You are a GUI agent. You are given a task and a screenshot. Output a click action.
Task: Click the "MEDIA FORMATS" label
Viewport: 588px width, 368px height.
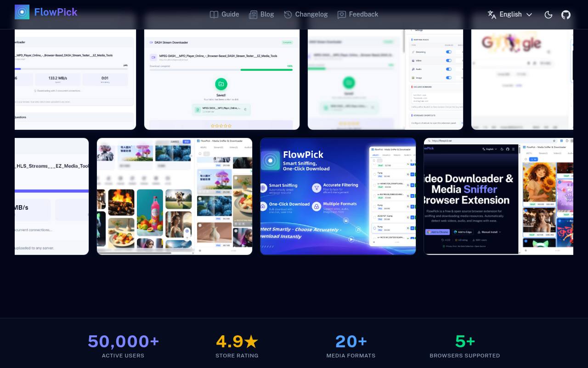tap(351, 356)
